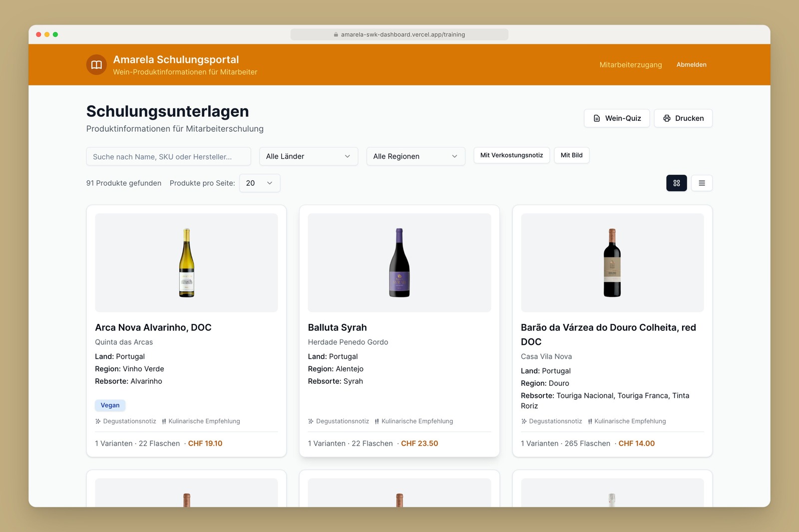Viewport: 799px width, 532px height.
Task: Open Balluta Syrah bottle image
Action: click(399, 263)
